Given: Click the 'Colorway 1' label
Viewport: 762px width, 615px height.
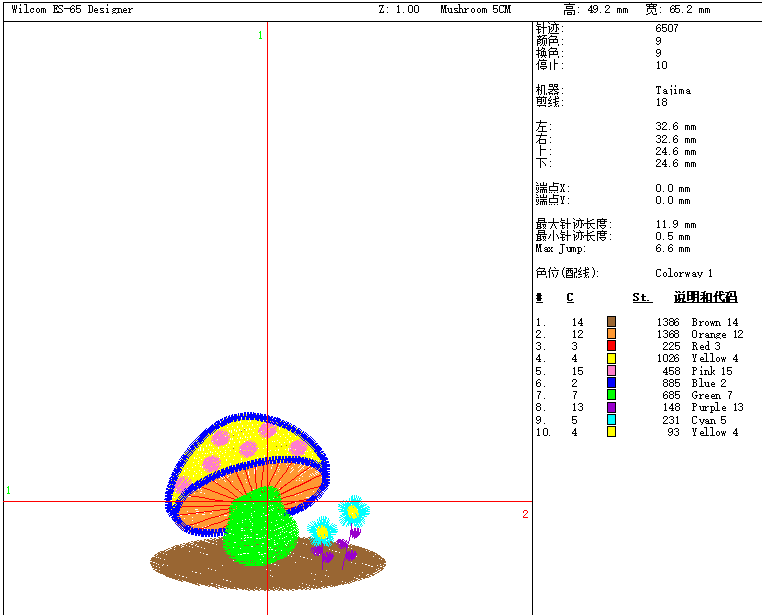Looking at the screenshot, I should coord(684,273).
